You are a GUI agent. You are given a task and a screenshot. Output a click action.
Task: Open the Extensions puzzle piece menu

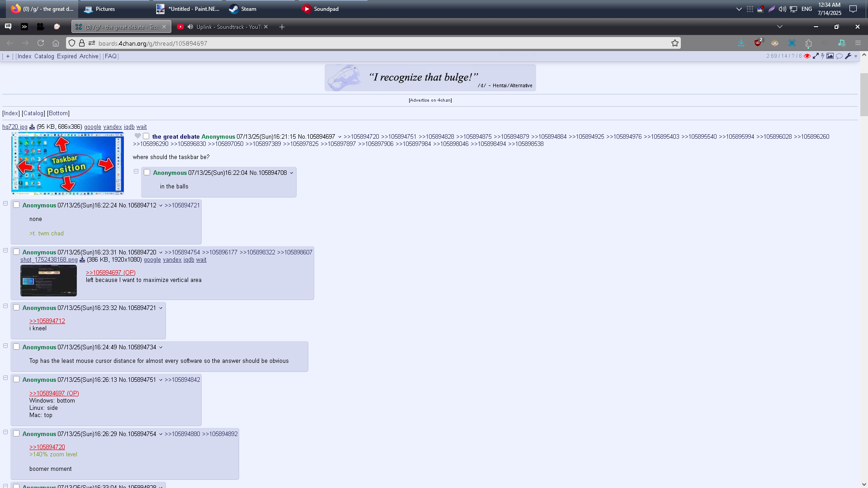click(x=808, y=43)
